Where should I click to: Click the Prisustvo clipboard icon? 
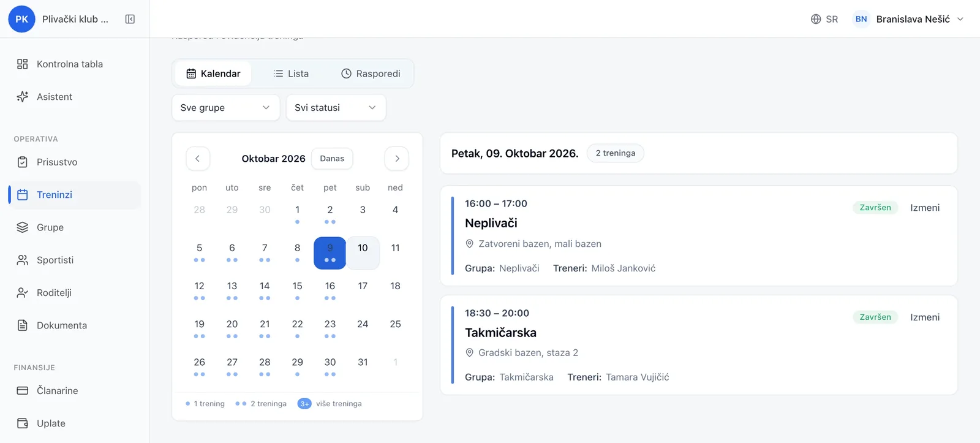pyautogui.click(x=23, y=162)
